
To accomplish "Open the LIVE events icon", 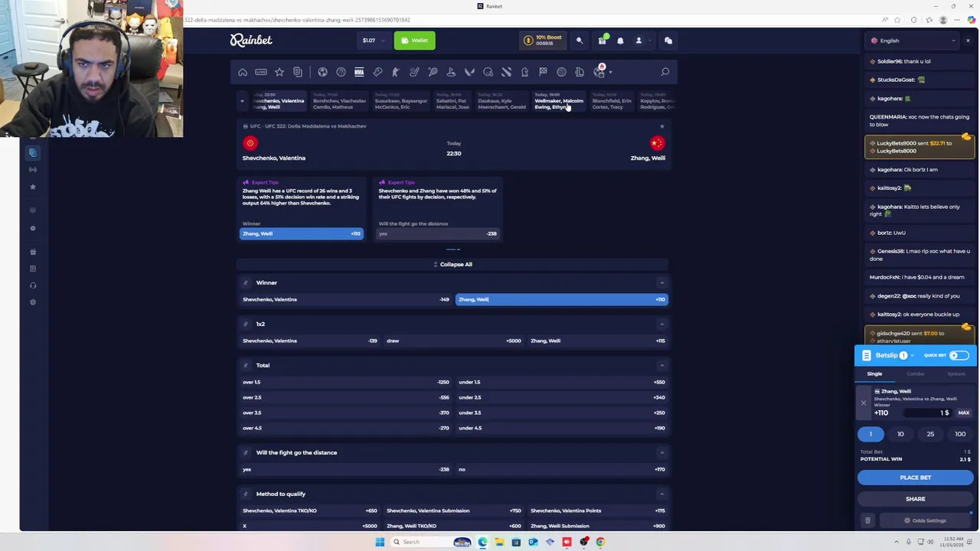I will point(261,72).
